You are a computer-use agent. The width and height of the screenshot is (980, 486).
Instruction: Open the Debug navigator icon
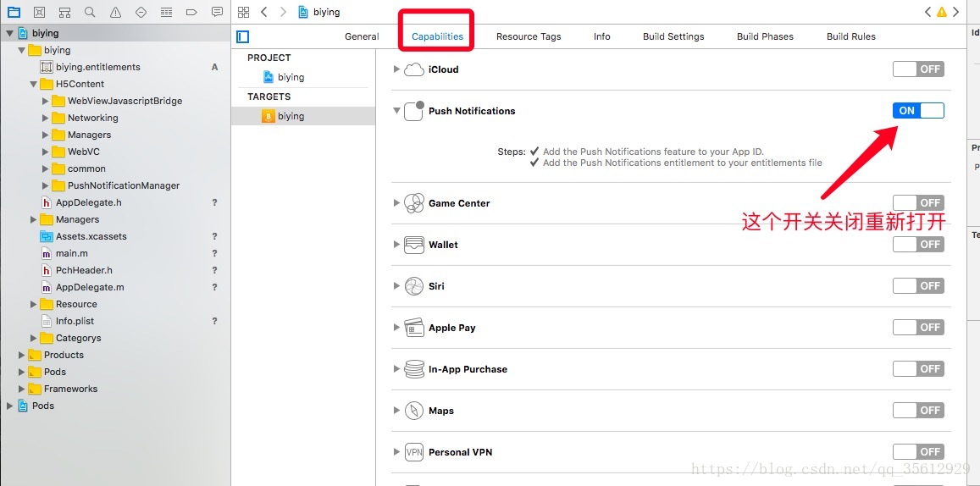click(166, 12)
